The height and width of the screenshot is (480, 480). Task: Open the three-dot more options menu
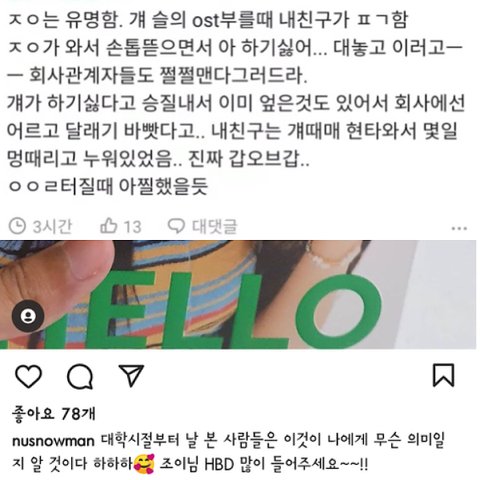459,228
